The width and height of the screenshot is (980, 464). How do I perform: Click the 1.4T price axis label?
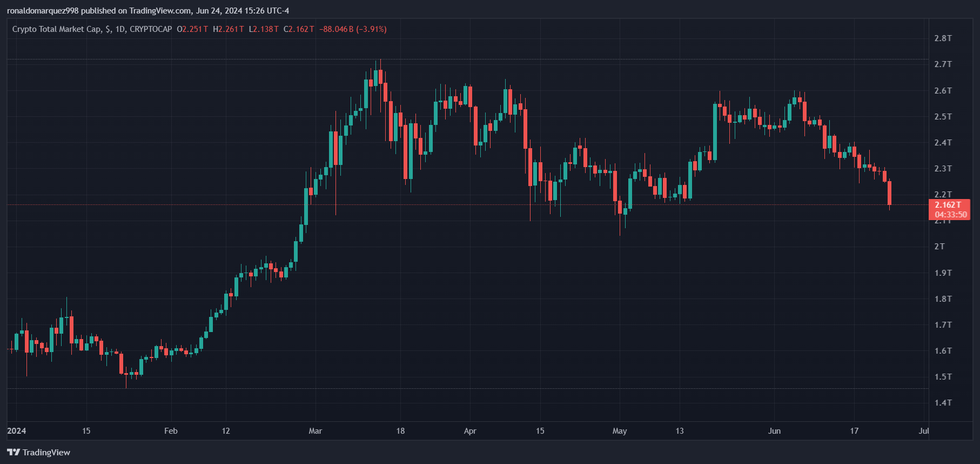(943, 403)
